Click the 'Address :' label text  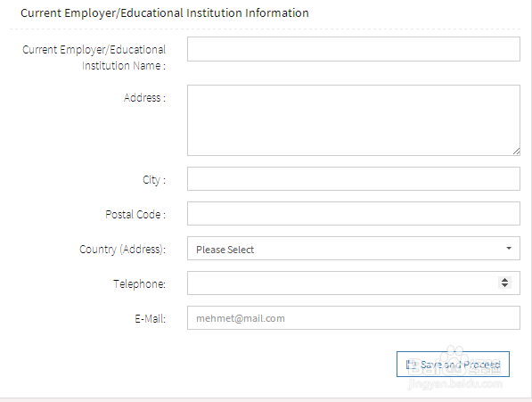(x=144, y=98)
